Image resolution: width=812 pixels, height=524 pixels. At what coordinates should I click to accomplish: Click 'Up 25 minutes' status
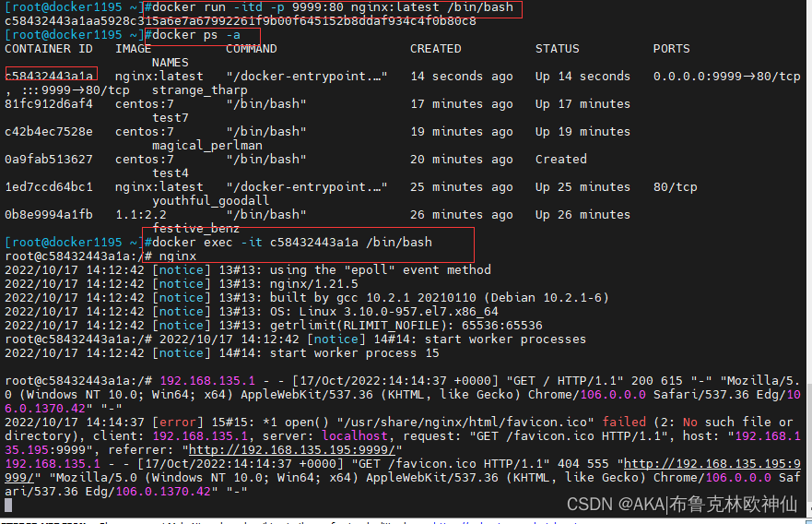[583, 187]
